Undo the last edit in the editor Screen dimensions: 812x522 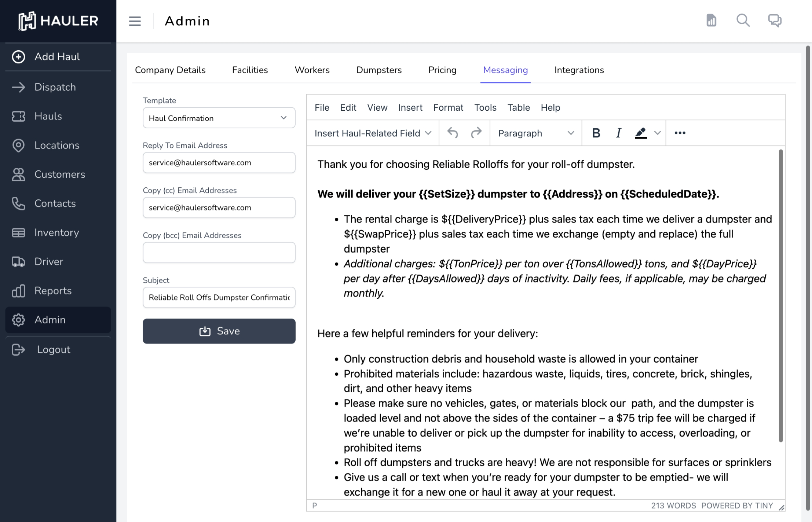point(453,133)
